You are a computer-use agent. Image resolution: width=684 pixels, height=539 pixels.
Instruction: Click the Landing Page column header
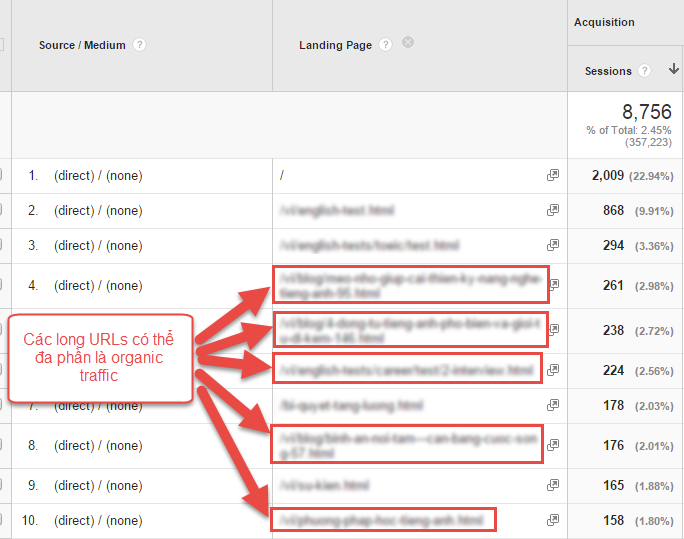click(x=335, y=45)
